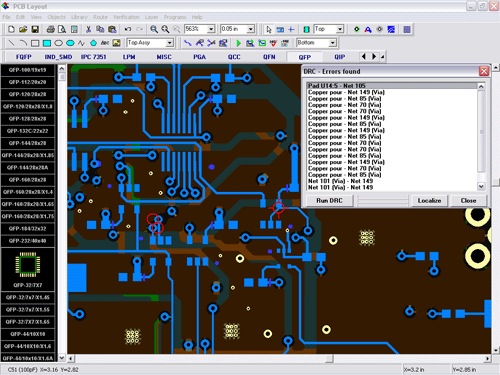Select error Pad U14:5 - Net 105
Image resolution: width=500 pixels, height=375 pixels.
click(392, 86)
